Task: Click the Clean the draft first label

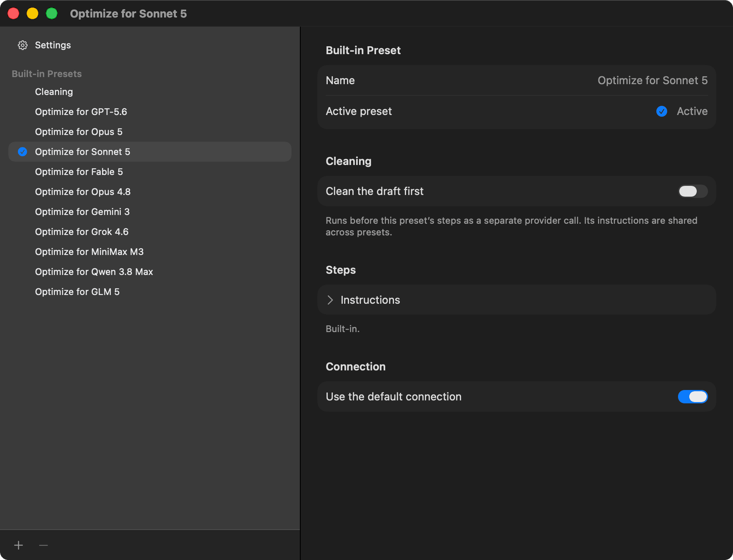Action: (374, 191)
